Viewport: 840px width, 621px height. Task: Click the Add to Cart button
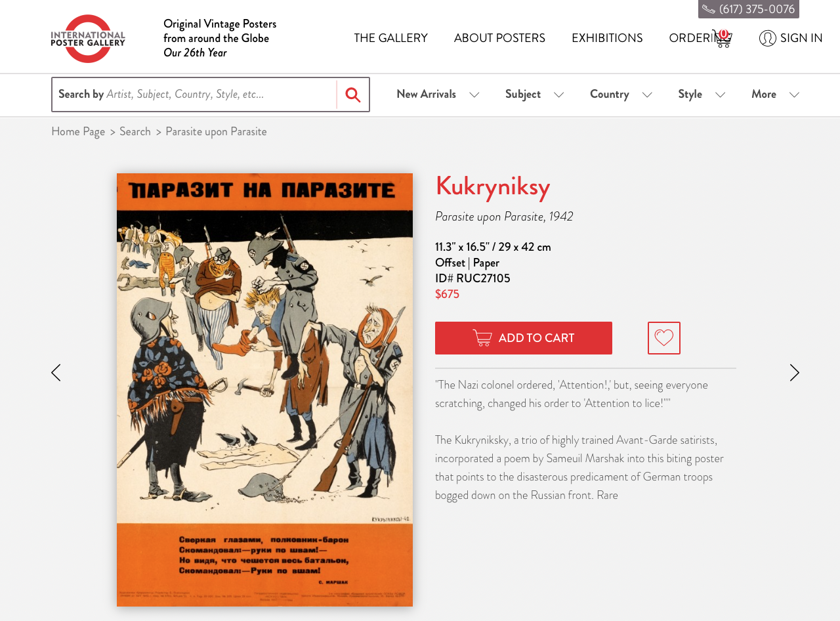[x=524, y=338]
